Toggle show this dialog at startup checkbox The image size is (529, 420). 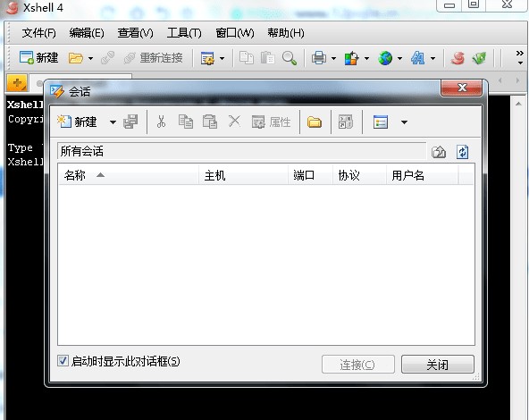(63, 361)
